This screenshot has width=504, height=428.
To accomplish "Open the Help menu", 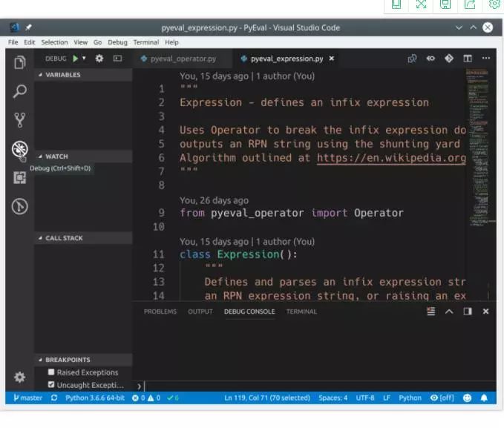I will tap(171, 42).
